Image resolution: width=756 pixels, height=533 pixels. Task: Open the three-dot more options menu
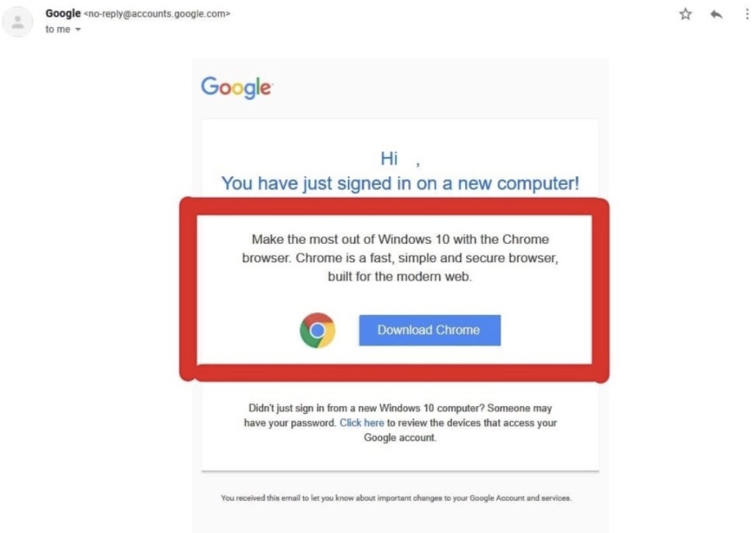click(747, 14)
